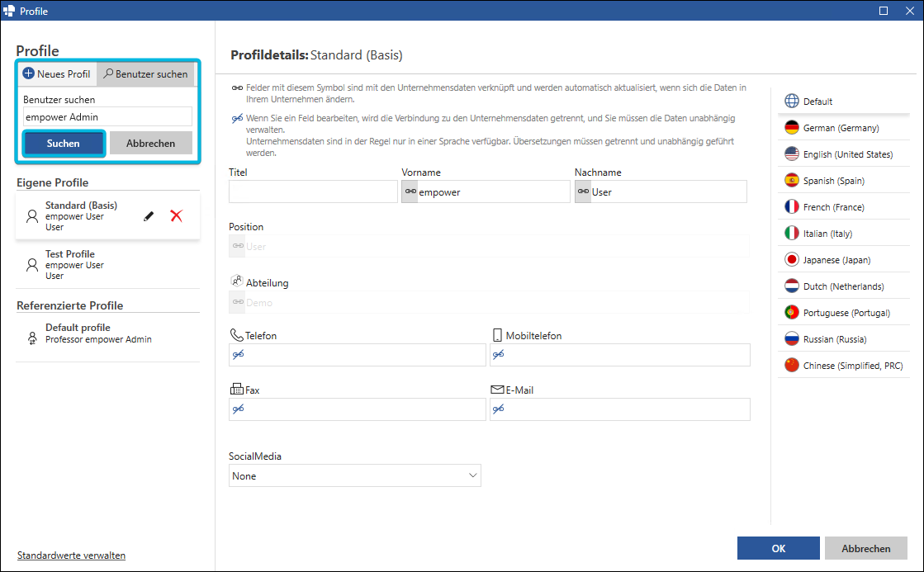Screen dimensions: 924x572
Task: Select Chinese (Simplified, PRC) language
Action: pos(843,365)
